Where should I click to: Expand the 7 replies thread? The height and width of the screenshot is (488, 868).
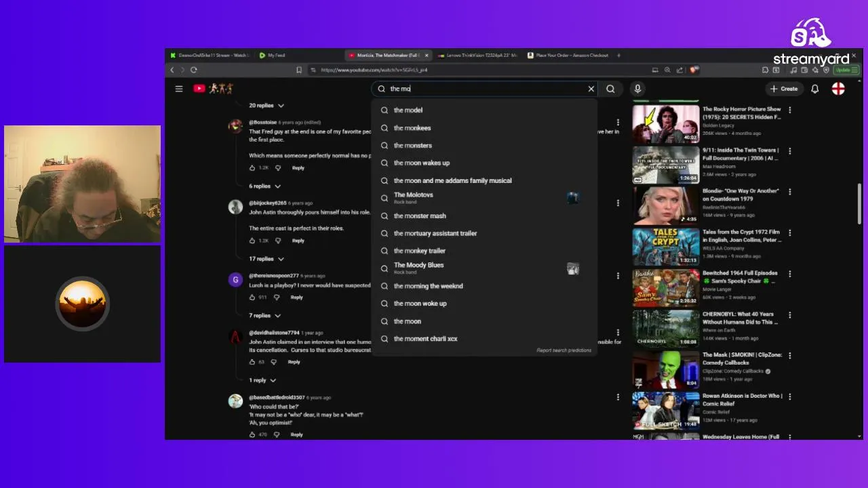(x=264, y=316)
